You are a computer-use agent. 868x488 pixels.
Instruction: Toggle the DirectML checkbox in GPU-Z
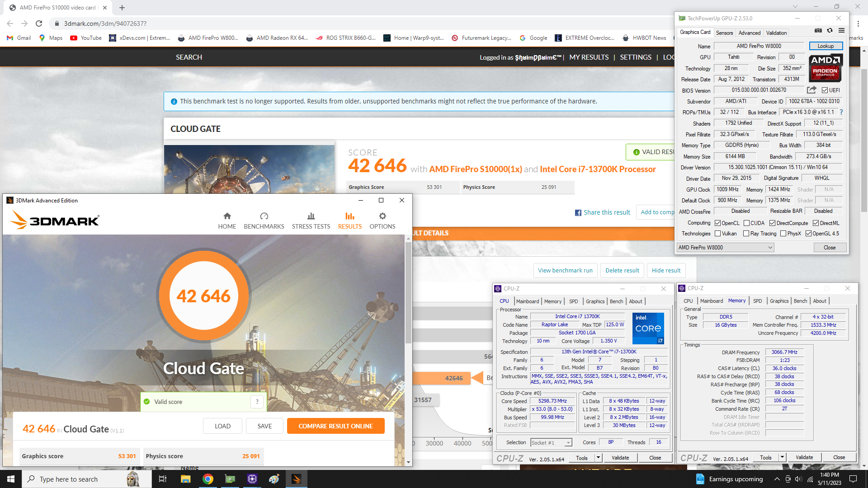tap(816, 223)
